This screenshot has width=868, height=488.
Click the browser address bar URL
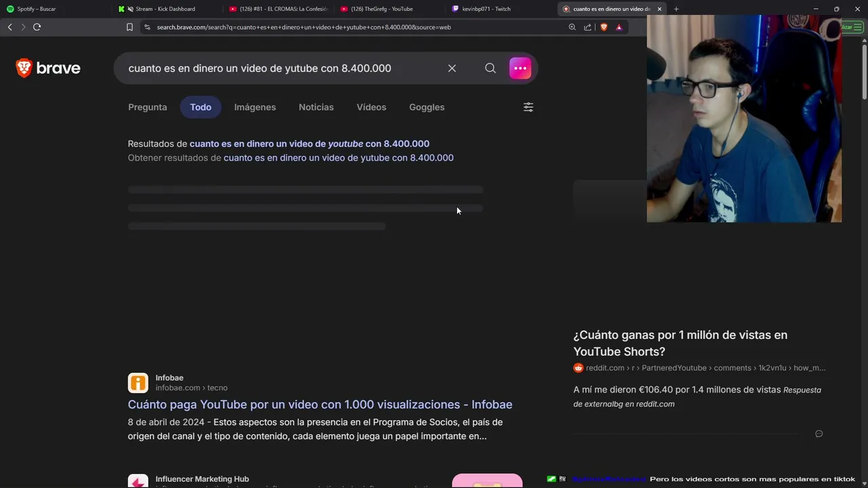click(304, 27)
